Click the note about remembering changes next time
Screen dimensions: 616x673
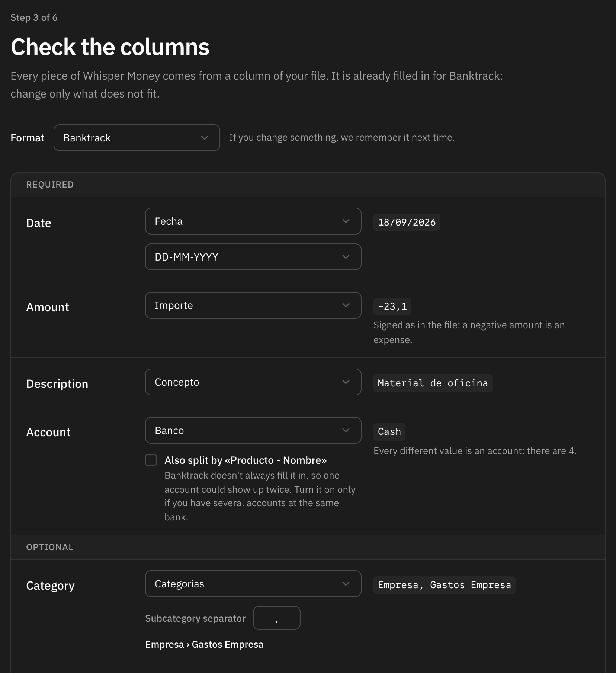[x=341, y=137]
